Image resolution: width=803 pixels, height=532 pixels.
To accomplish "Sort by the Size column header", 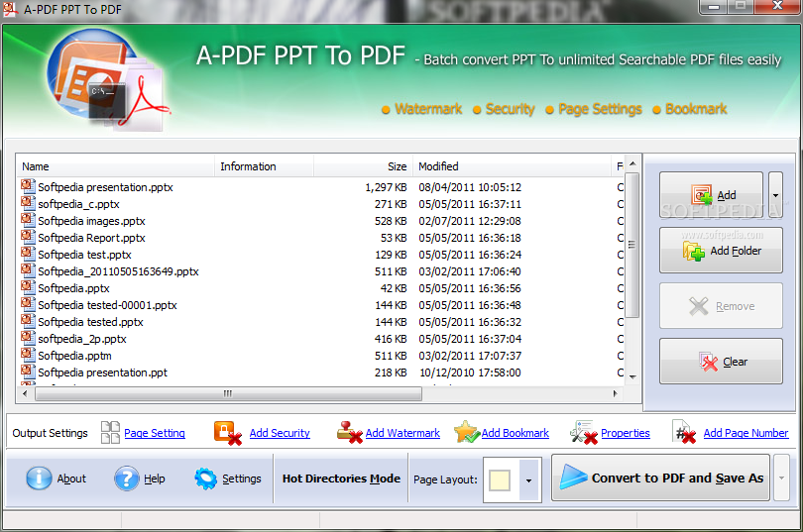I will (363, 166).
